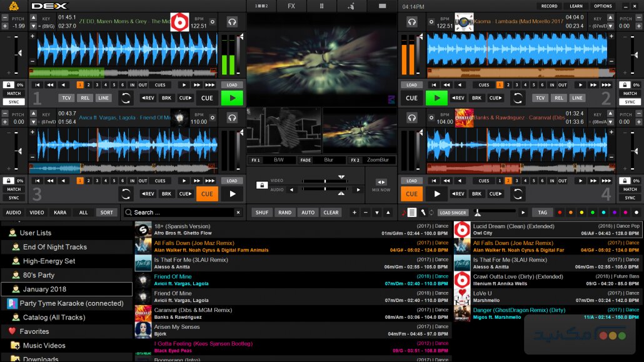Click the karaoke lyrics list icon near LOAD SINGER

(411, 213)
